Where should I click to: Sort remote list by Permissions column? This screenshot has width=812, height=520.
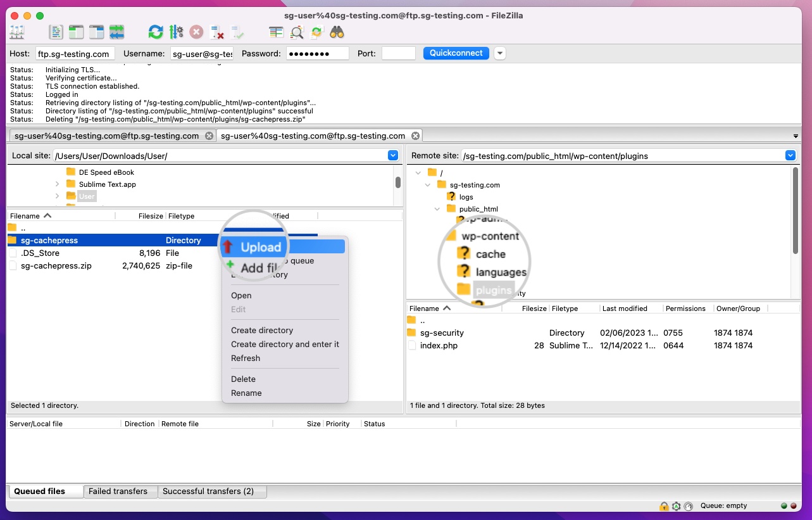pyautogui.click(x=687, y=308)
